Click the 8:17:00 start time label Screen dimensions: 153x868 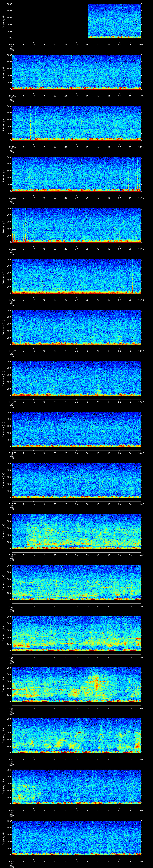(x=12, y=453)
